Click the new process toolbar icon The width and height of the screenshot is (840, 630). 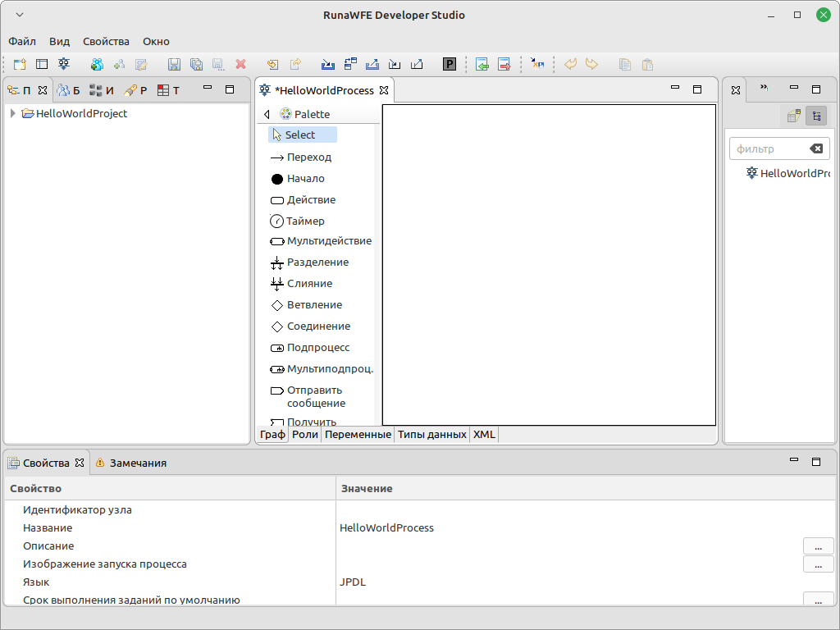64,64
